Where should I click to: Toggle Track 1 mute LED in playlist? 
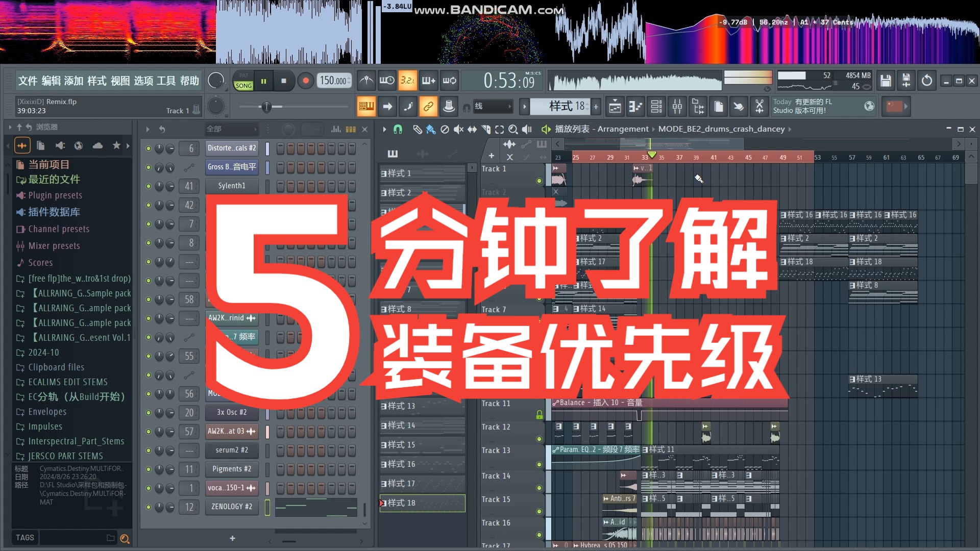click(x=539, y=181)
